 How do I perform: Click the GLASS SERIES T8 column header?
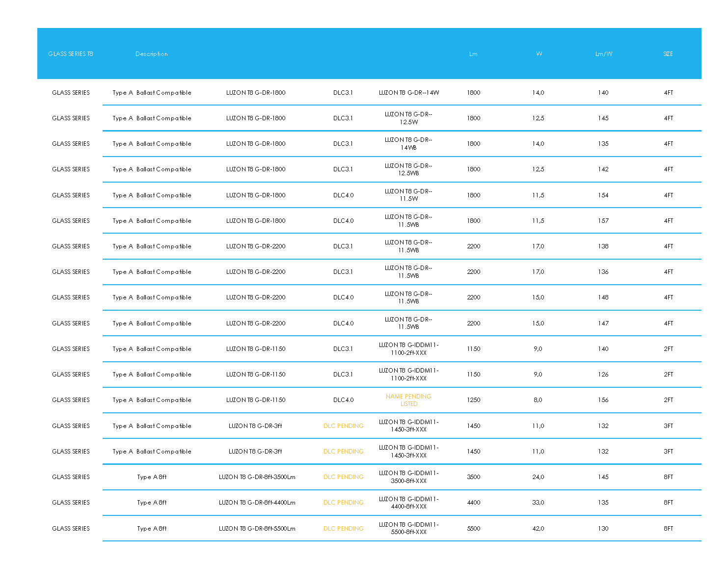pos(71,54)
